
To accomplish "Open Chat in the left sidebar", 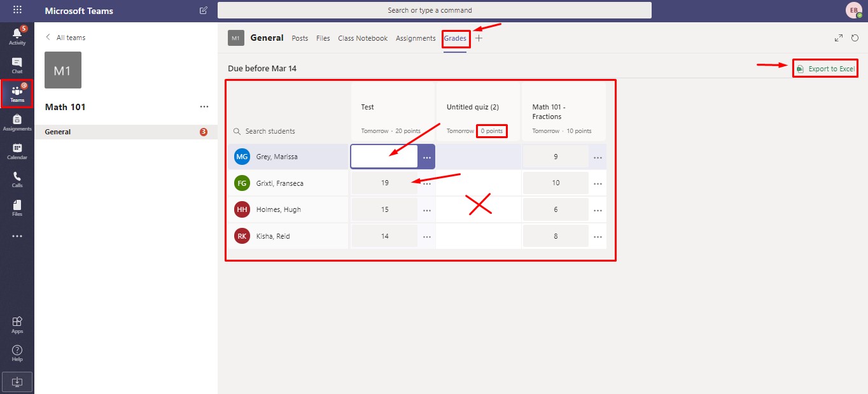I will tap(17, 65).
